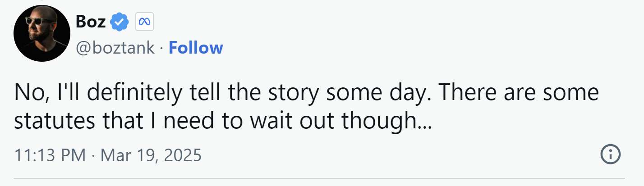The width and height of the screenshot is (644, 186).
Task: Click the line mentioning statutes to wait out
Action: (x=223, y=122)
